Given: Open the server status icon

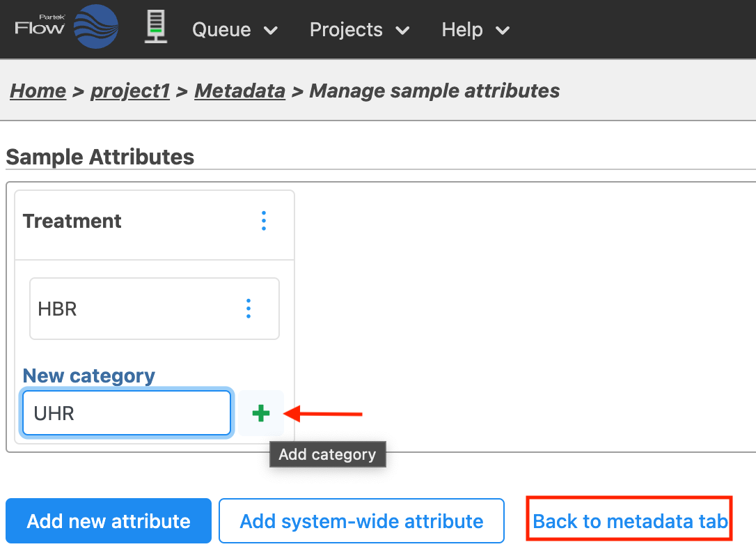Looking at the screenshot, I should tap(156, 28).
